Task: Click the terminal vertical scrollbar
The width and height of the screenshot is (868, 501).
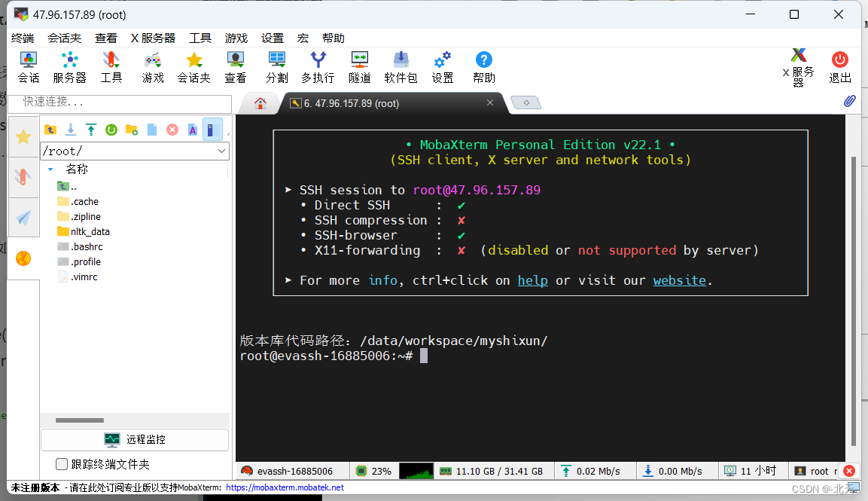Action: pos(854,300)
